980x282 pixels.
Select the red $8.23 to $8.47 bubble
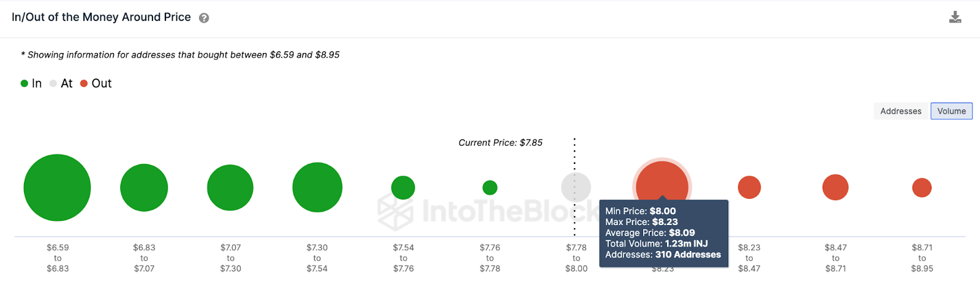749,187
